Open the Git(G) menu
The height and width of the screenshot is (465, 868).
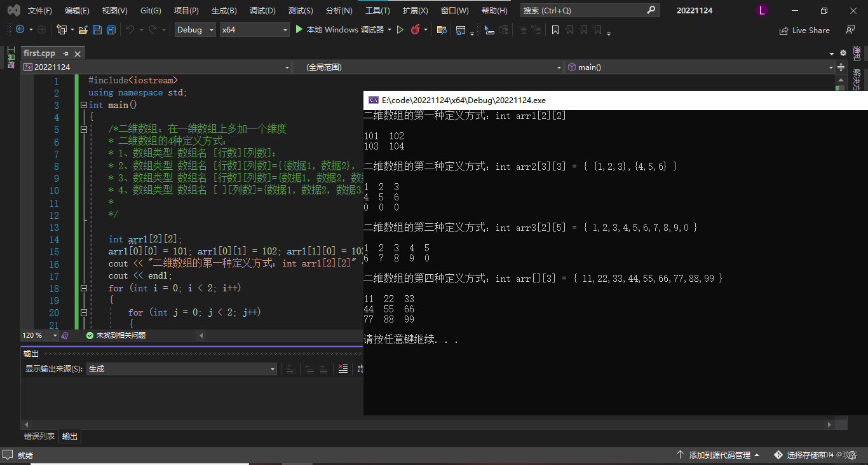tap(151, 10)
